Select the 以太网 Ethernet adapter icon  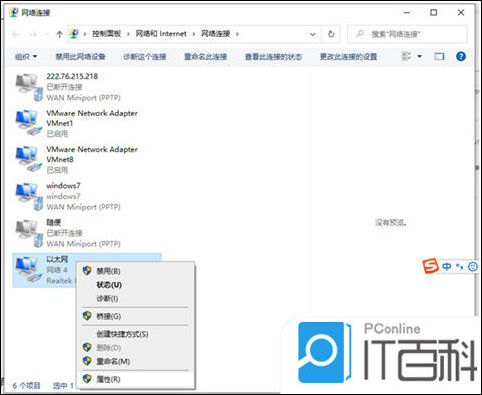pyautogui.click(x=29, y=269)
